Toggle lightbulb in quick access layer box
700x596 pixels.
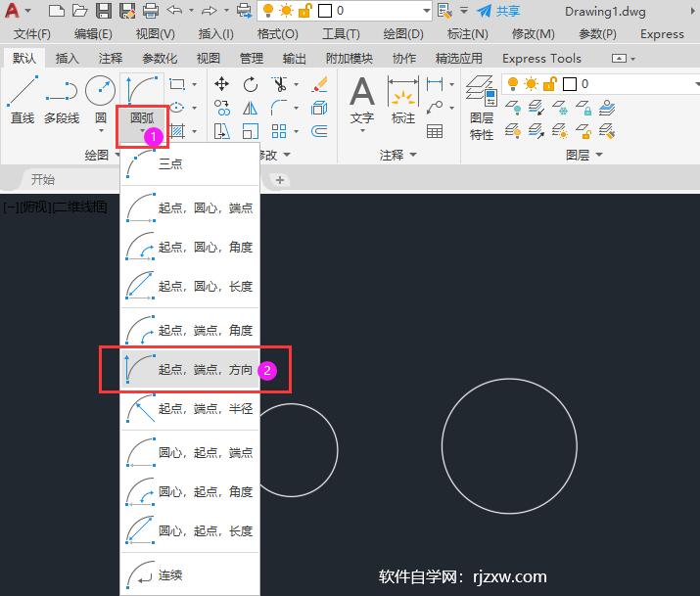pyautogui.click(x=268, y=10)
